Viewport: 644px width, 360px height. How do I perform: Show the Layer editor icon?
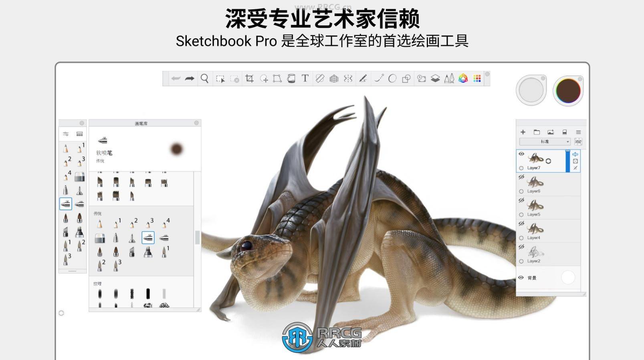435,78
